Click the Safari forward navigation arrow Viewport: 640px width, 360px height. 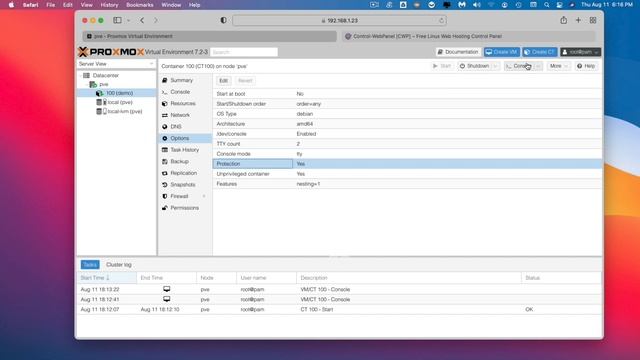click(x=156, y=20)
